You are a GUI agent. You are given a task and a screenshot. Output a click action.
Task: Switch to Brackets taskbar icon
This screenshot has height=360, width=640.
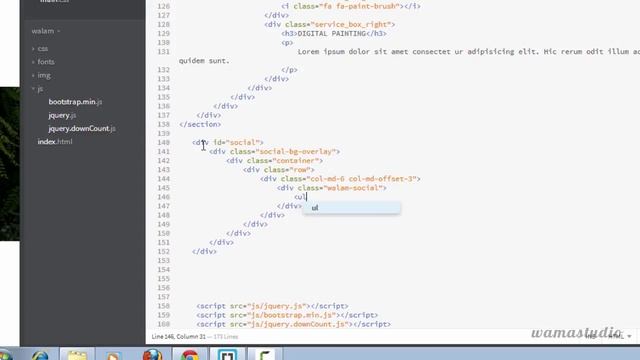point(227,354)
